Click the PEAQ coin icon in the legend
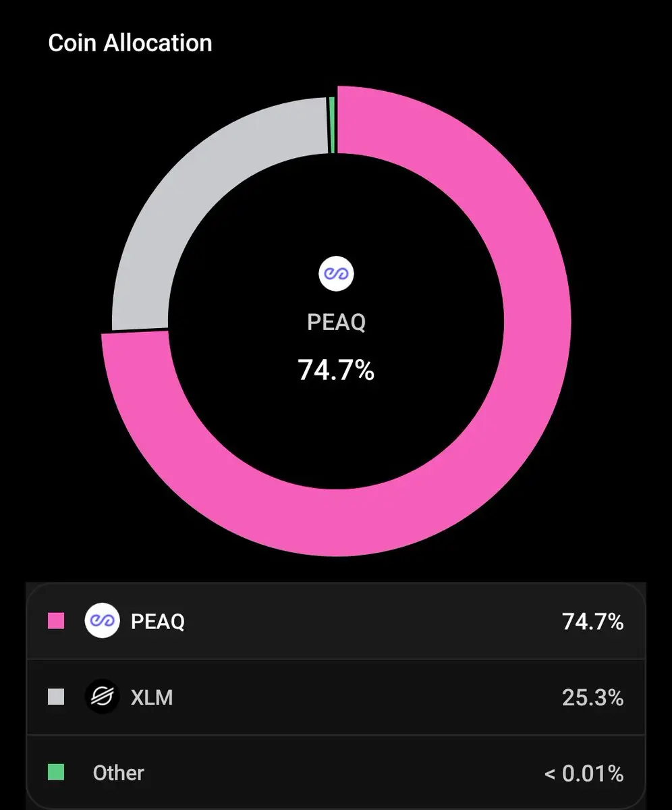 point(102,621)
